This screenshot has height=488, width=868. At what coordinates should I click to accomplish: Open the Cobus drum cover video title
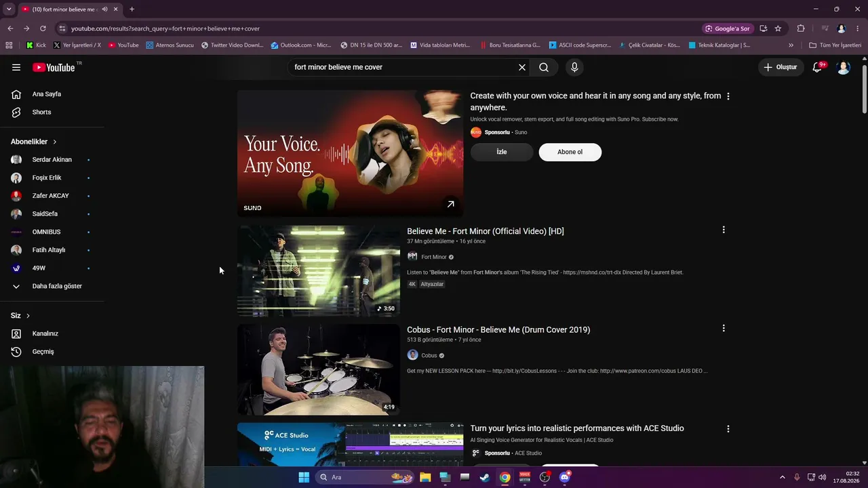click(498, 329)
